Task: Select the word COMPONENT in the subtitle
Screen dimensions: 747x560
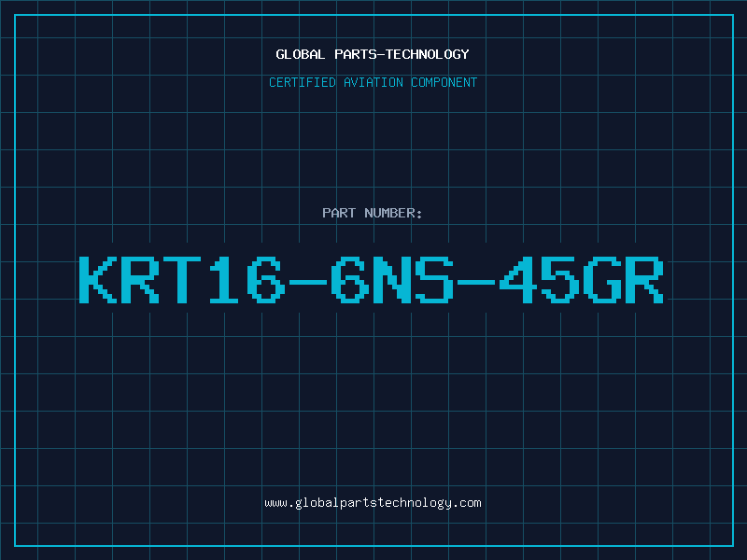Action: pyautogui.click(x=444, y=82)
